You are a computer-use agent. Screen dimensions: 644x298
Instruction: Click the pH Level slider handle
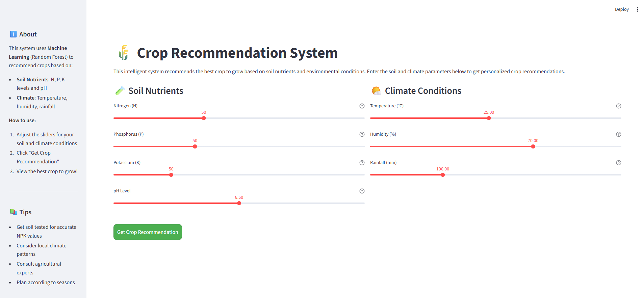(239, 203)
